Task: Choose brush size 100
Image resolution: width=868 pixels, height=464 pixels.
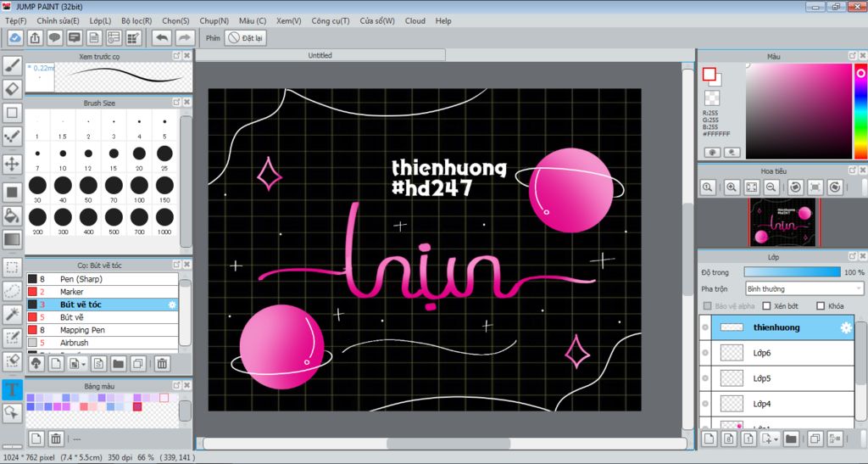Action: point(139,189)
